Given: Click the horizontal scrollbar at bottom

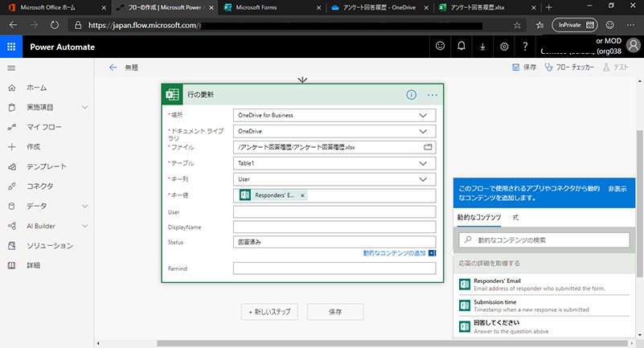Looking at the screenshot, I should click(392, 343).
